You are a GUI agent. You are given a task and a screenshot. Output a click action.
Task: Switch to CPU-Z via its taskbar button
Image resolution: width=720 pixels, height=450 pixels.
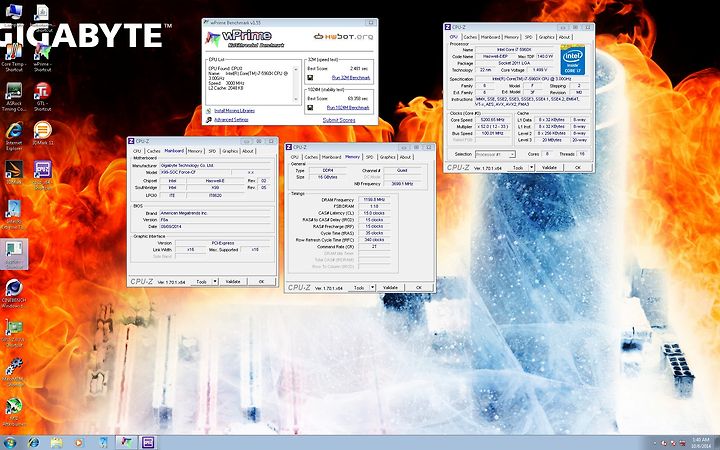pyautogui.click(x=148, y=443)
